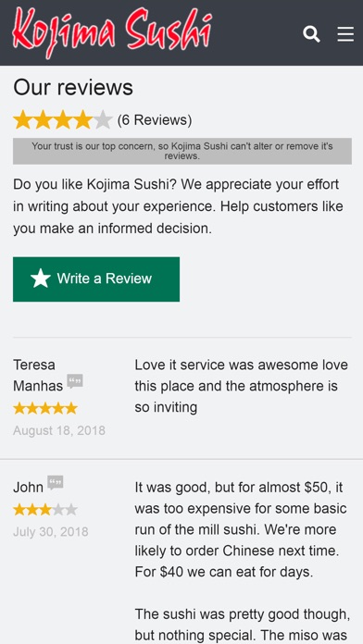The height and width of the screenshot is (644, 363).
Task: Click John's three-star rating
Action: click(45, 510)
